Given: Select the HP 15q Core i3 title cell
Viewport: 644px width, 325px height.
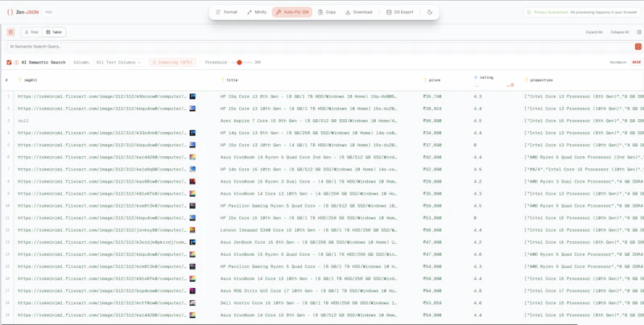Looking at the screenshot, I should coord(308,97).
